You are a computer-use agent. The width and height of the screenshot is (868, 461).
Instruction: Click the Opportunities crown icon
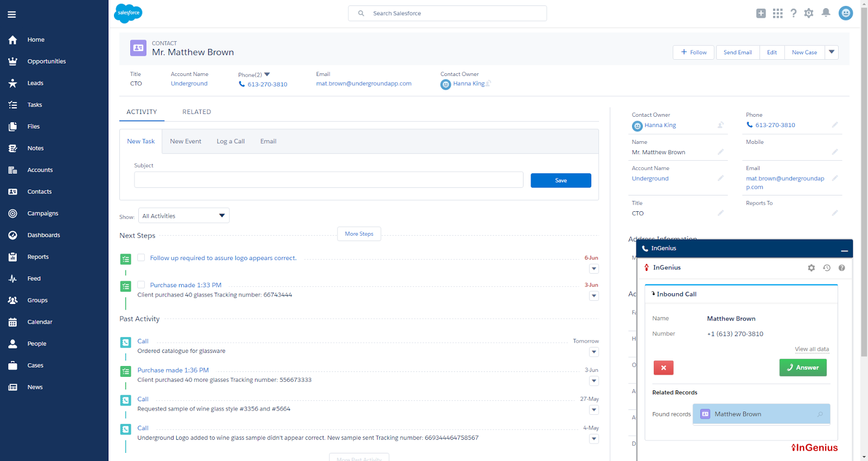(x=13, y=61)
